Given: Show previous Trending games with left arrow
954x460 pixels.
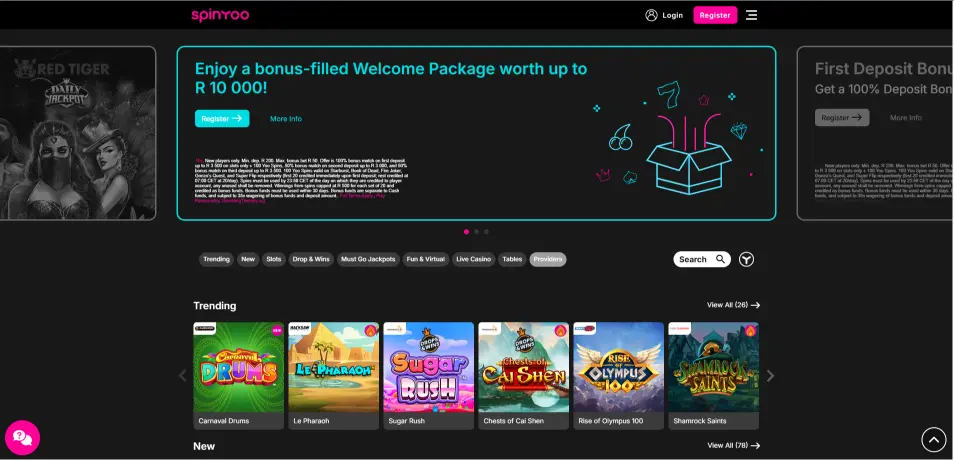Looking at the screenshot, I should [183, 376].
